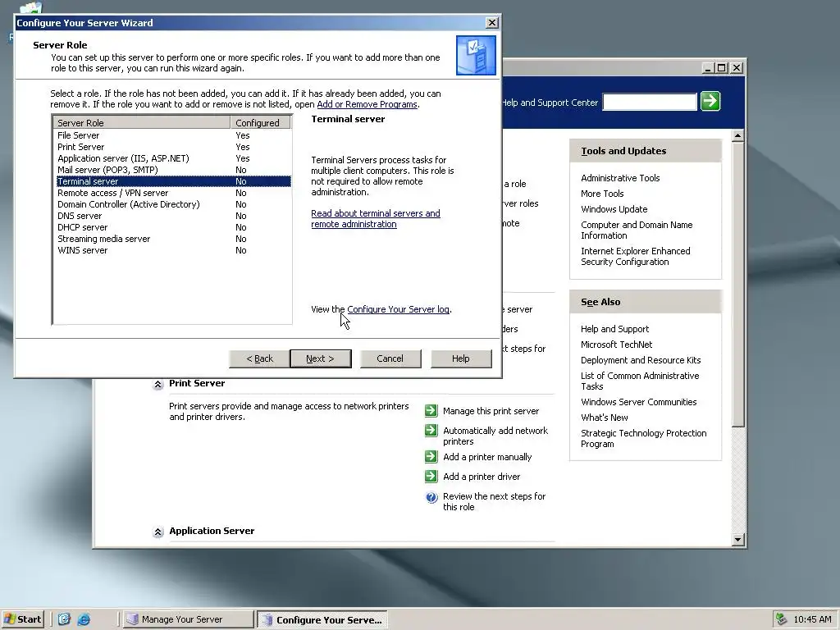
Task: Open Manage this print server link
Action: pos(491,411)
